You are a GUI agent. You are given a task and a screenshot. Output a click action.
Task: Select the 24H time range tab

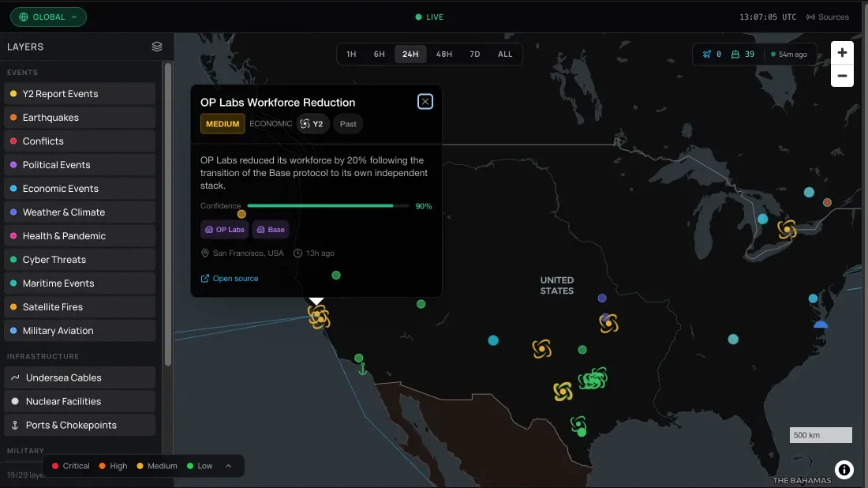click(410, 54)
